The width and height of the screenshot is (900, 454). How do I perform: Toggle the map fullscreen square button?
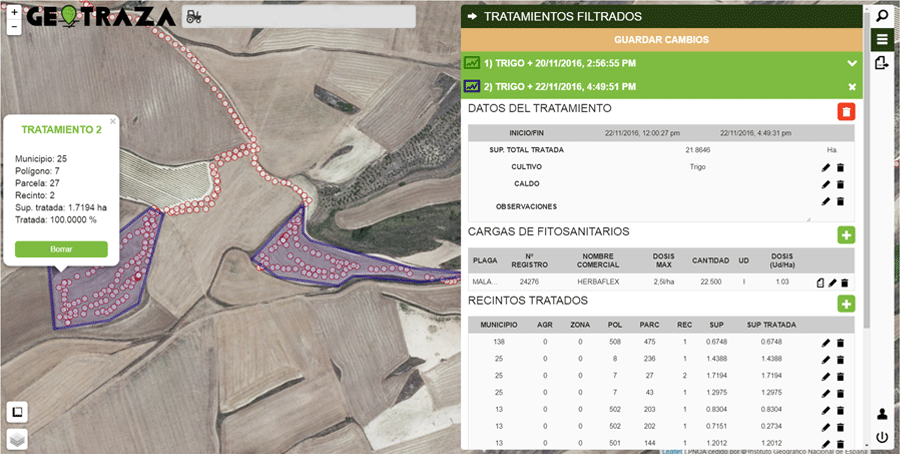tap(17, 412)
